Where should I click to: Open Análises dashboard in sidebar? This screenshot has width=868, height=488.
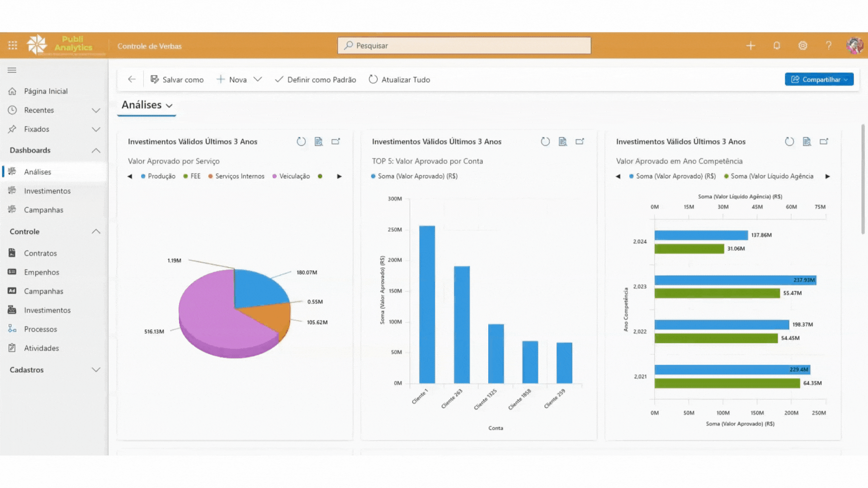click(54, 172)
